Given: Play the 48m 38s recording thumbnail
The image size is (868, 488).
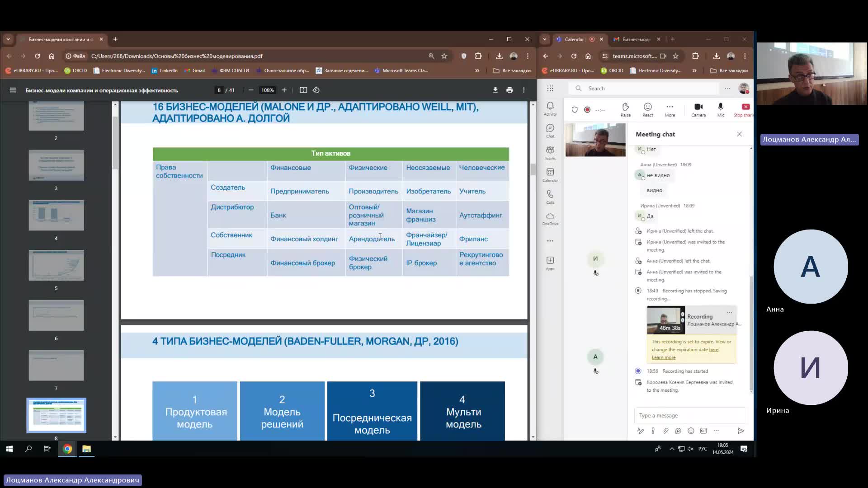Looking at the screenshot, I should point(665,320).
